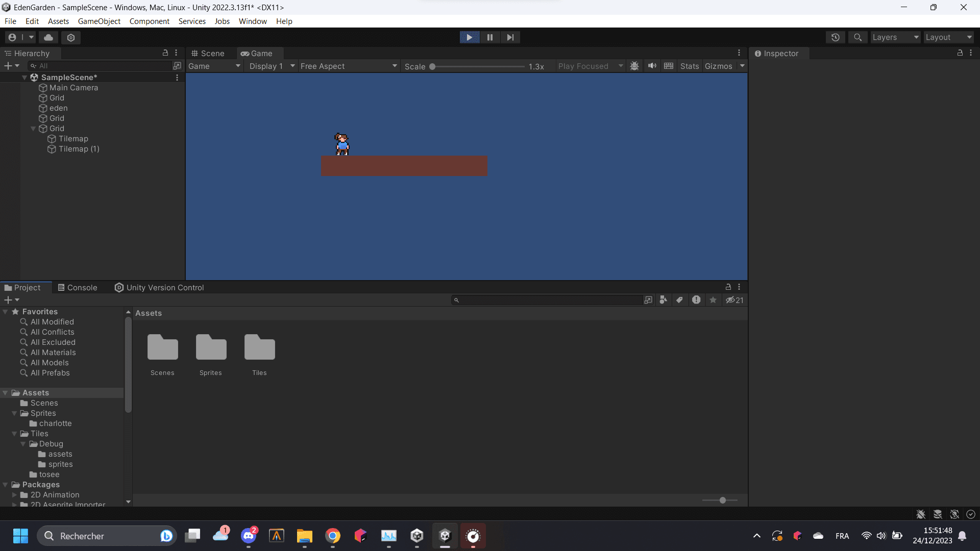Select Main Camera in Hierarchy
This screenshot has height=551, width=980.
73,88
